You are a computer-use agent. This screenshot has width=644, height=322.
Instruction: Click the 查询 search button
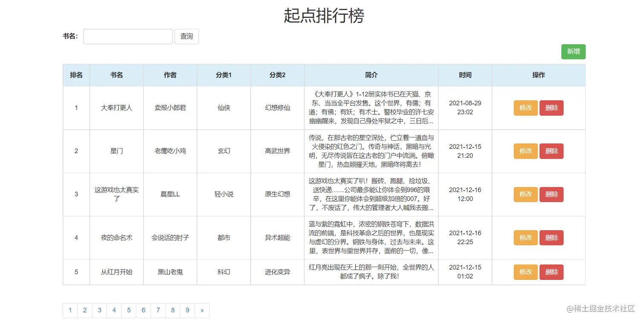coord(187,37)
